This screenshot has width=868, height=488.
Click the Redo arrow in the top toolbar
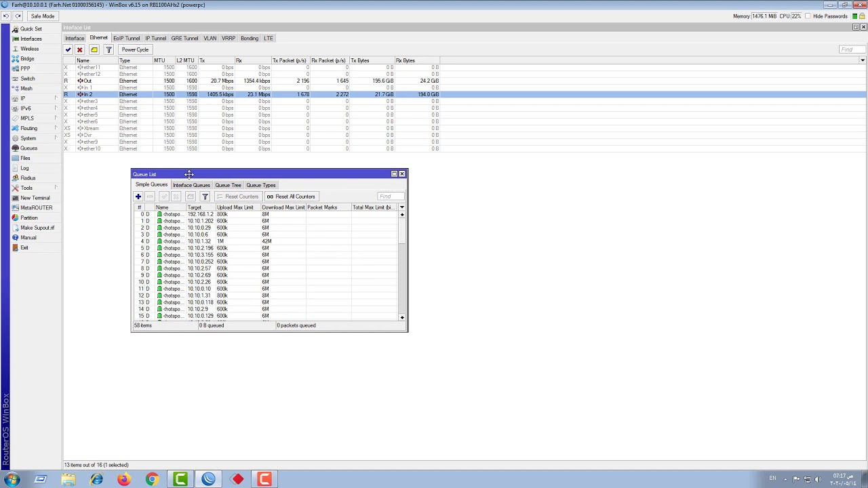(18, 16)
